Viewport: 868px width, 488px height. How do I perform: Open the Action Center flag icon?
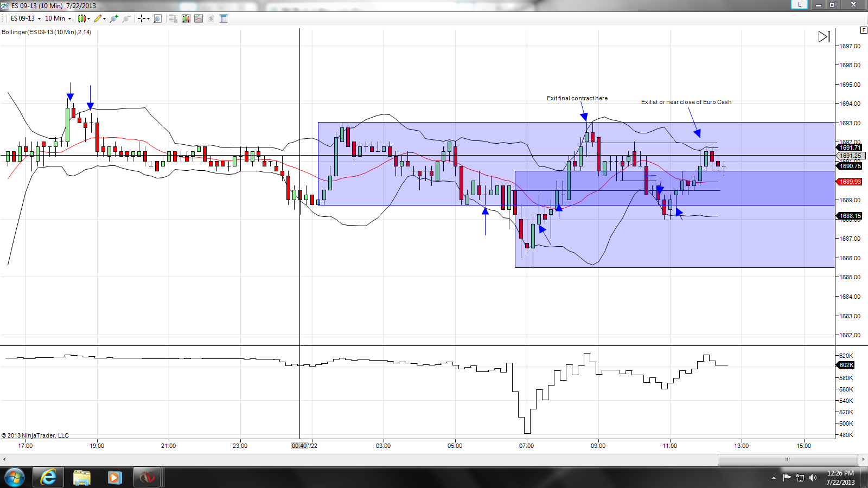(x=787, y=478)
